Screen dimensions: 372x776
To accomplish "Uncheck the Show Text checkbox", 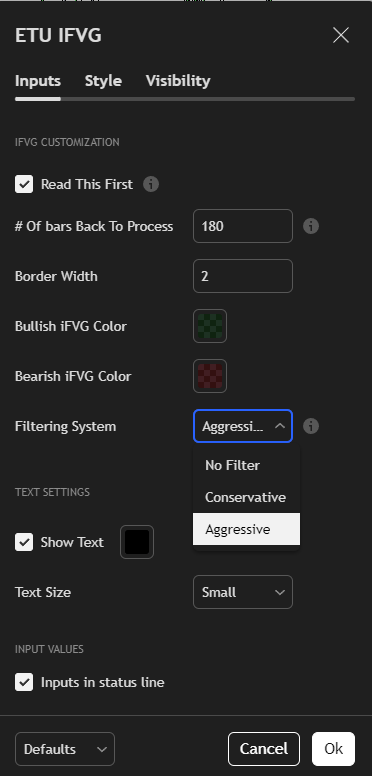I will [x=24, y=542].
